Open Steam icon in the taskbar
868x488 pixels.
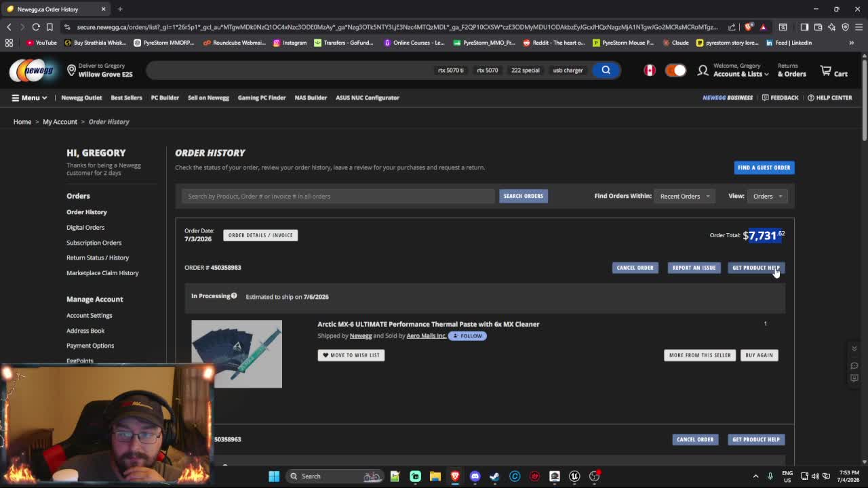click(x=494, y=476)
